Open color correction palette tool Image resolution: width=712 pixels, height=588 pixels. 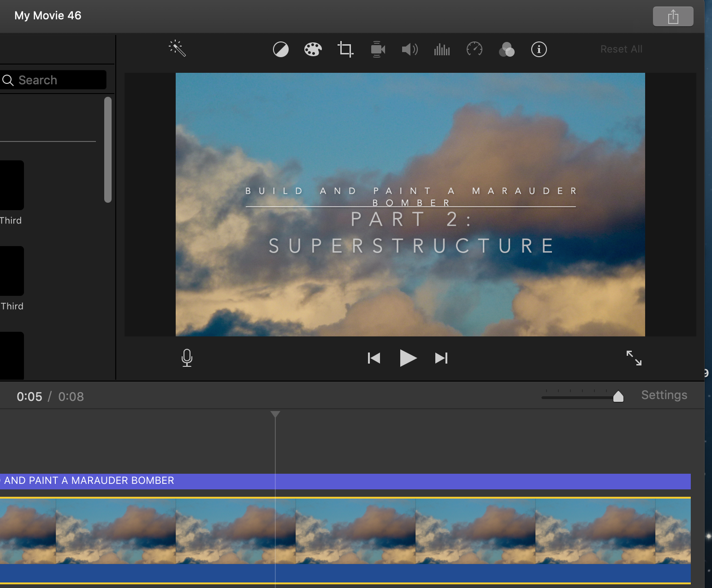click(313, 49)
